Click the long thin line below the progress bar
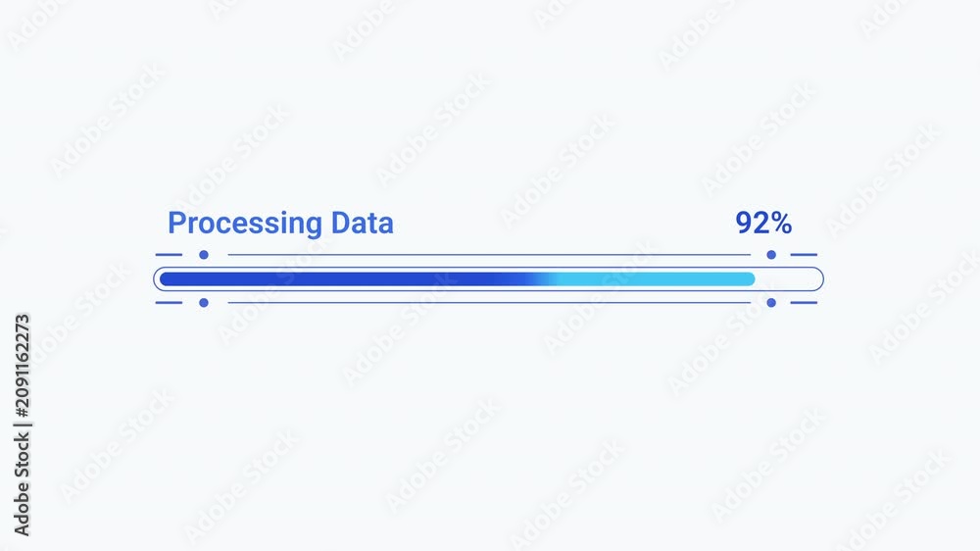 click(x=489, y=303)
